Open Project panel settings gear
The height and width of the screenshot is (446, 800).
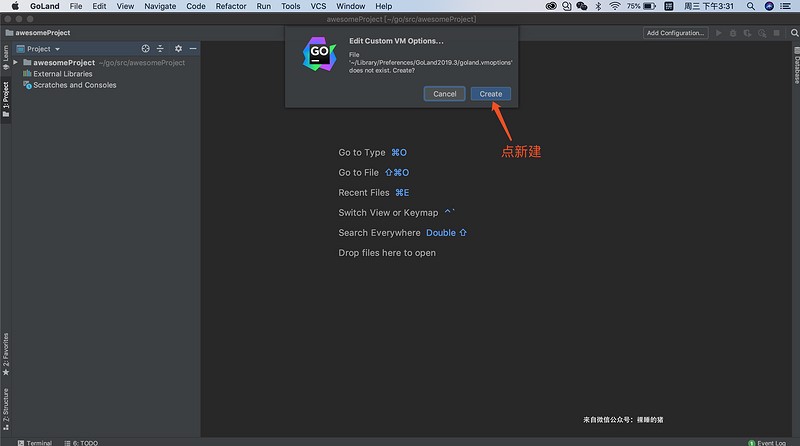(x=178, y=48)
